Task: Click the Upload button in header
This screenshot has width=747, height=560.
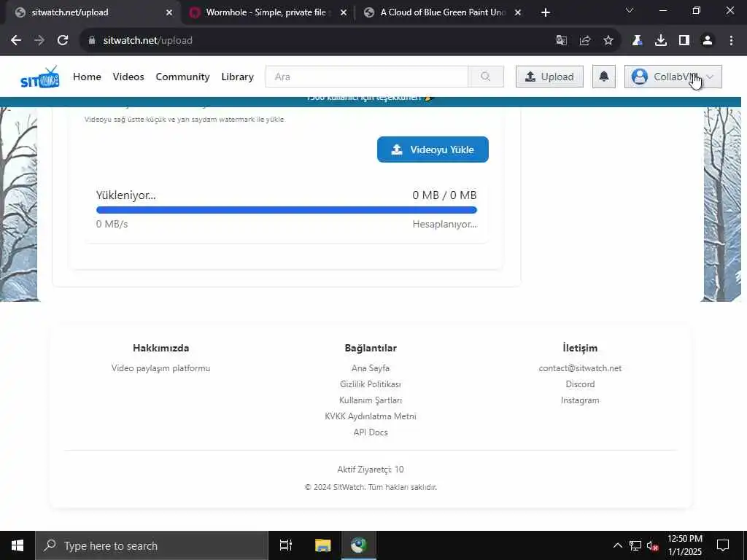Action: (x=549, y=77)
